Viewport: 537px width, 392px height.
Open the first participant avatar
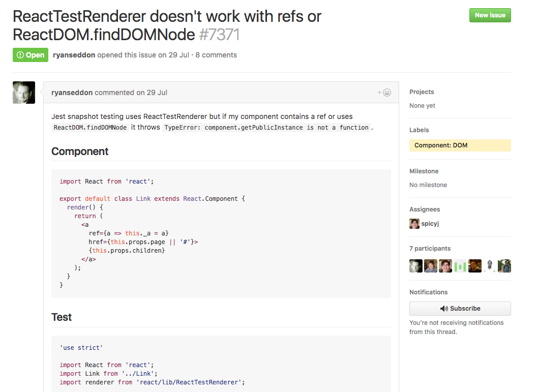416,266
